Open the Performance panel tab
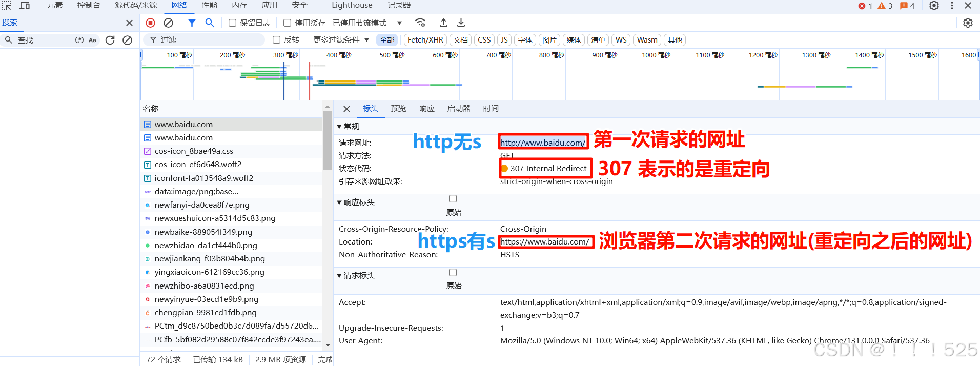This screenshot has height=366, width=980. coord(209,5)
